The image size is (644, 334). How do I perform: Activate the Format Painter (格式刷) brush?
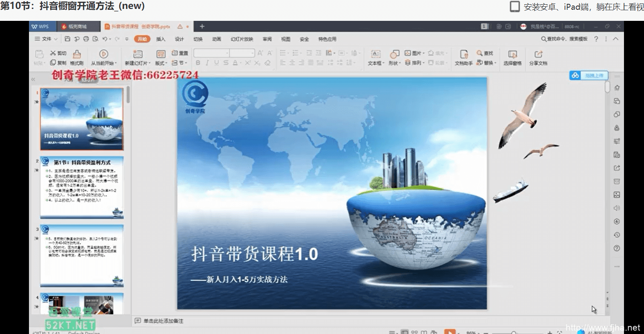[77, 57]
